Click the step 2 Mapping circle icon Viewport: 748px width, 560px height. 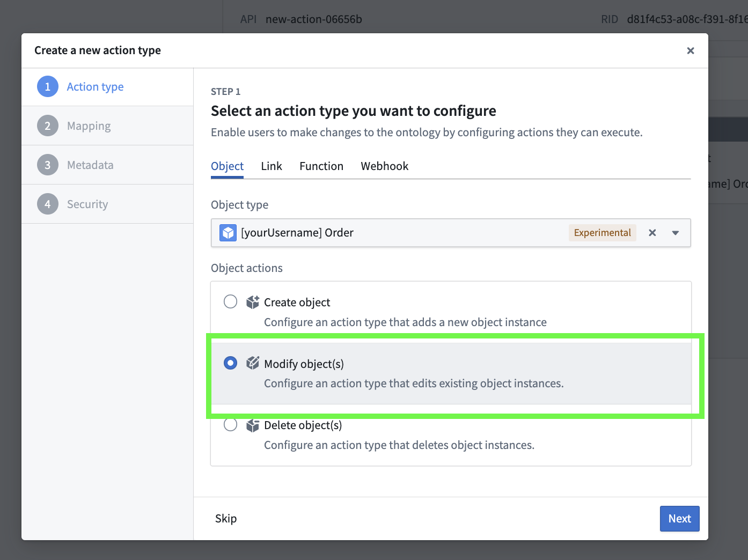[x=47, y=126]
